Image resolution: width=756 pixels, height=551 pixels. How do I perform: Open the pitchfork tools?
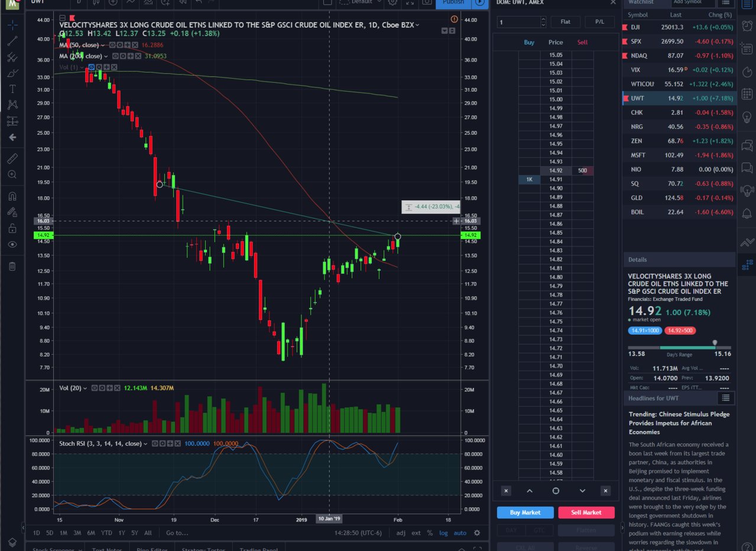(12, 57)
